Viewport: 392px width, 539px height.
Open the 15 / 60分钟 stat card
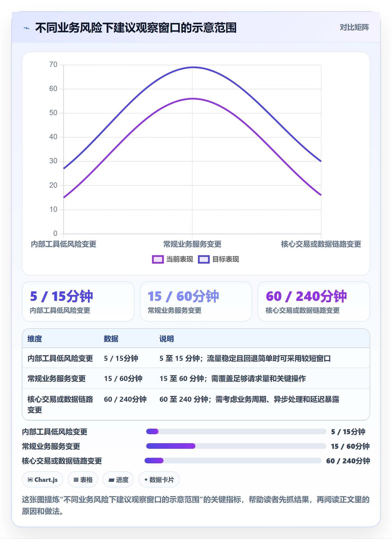tap(196, 301)
